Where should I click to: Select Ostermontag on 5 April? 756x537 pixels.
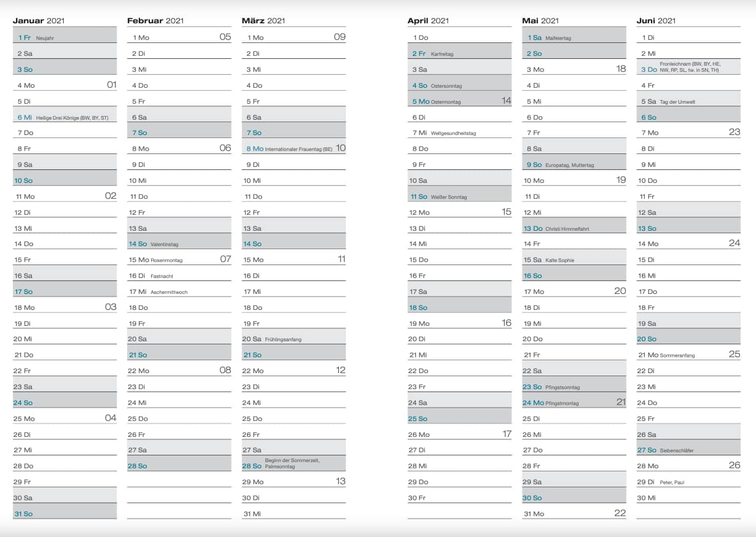445,102
